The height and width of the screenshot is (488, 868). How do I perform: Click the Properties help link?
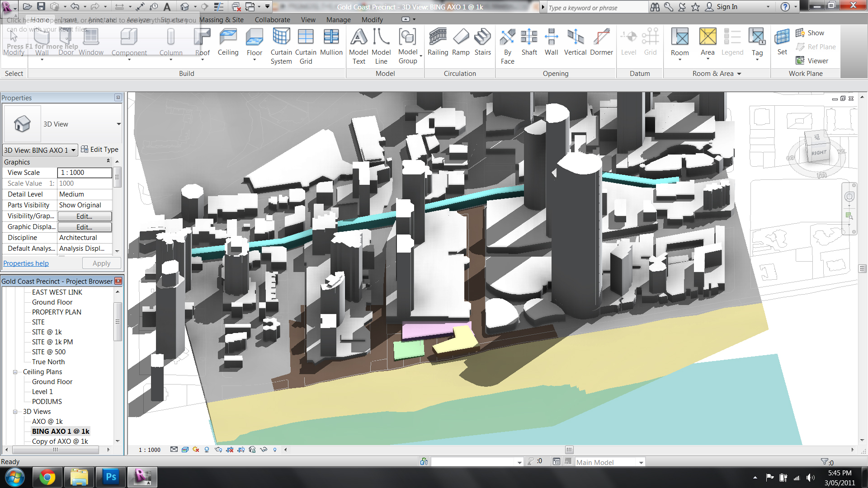[26, 263]
